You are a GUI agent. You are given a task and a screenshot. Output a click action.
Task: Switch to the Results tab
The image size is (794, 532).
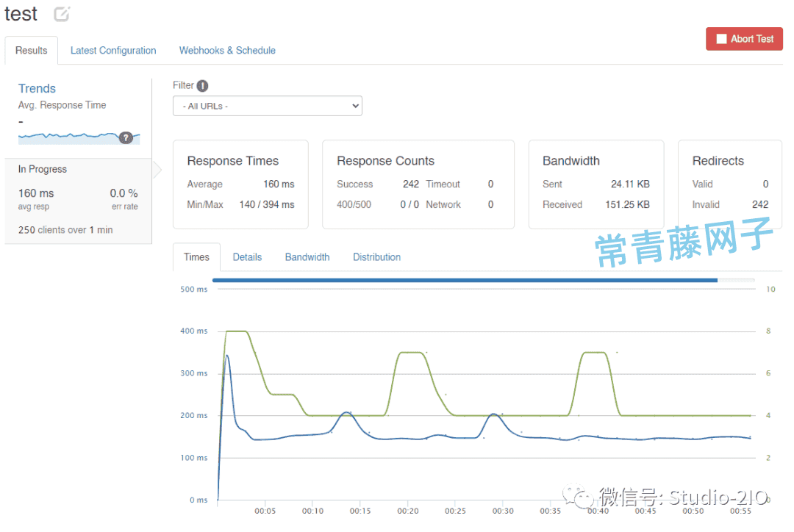click(x=32, y=51)
